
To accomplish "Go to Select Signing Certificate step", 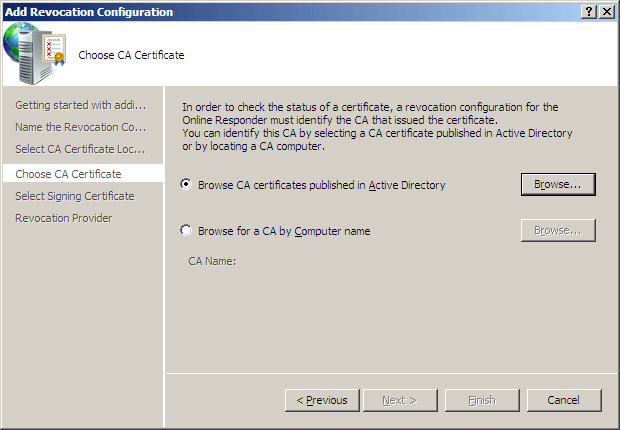I will [75, 196].
